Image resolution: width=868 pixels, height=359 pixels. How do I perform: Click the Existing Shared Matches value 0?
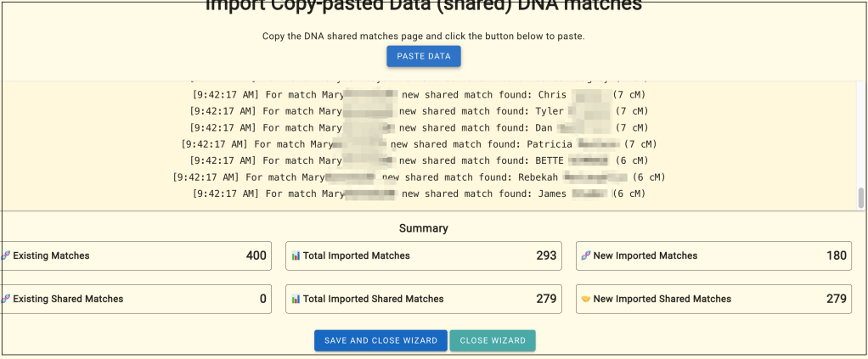(262, 299)
